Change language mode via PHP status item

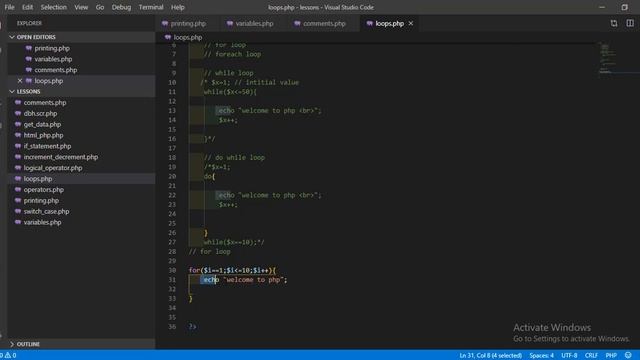pos(611,356)
